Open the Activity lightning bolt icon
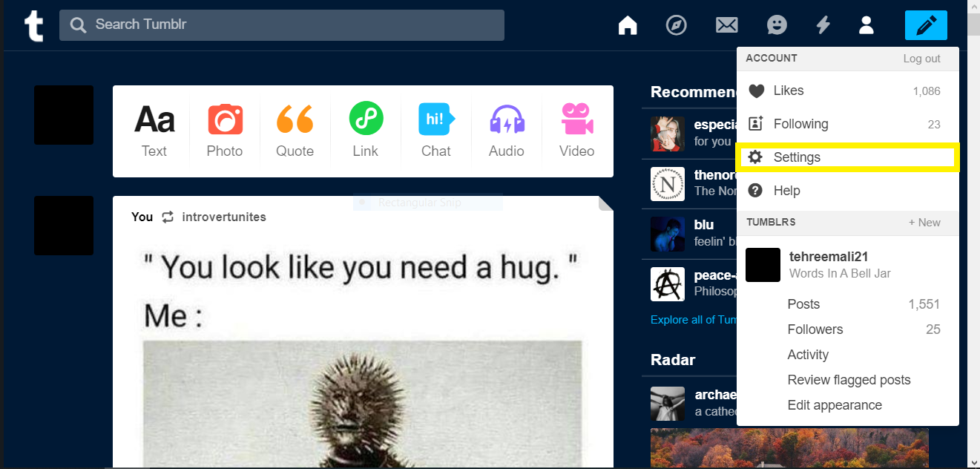980x469 pixels. [823, 25]
